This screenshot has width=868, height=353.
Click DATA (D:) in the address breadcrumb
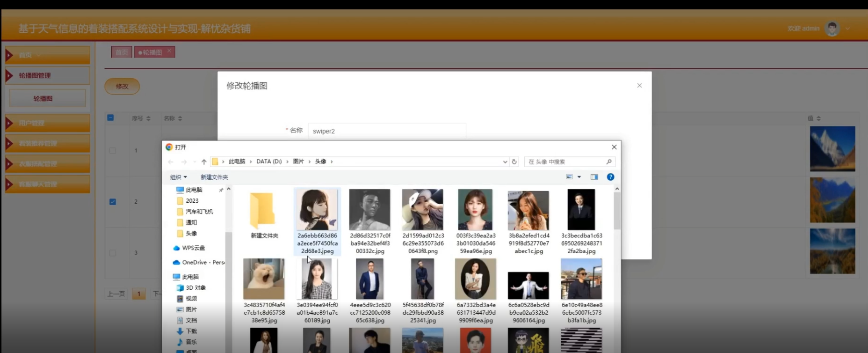(269, 162)
